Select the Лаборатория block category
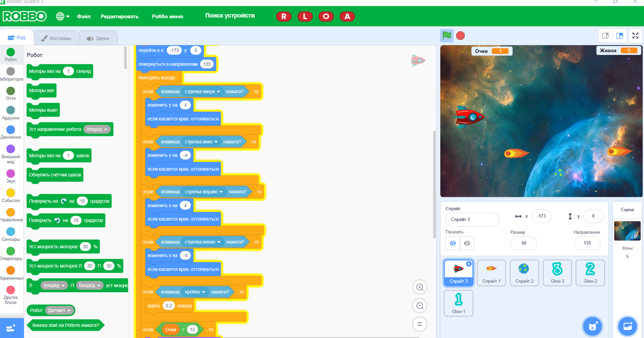The width and height of the screenshot is (644, 338). [x=11, y=74]
